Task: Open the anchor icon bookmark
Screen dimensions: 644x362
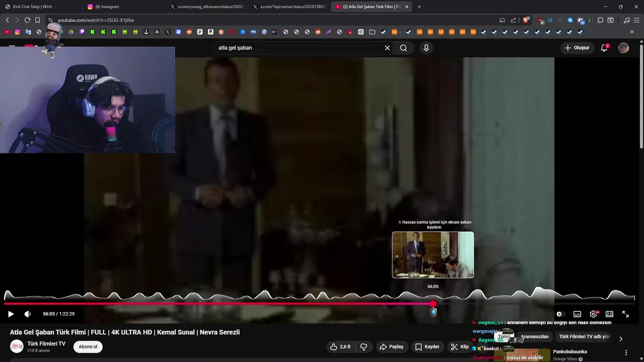Action: 146,32
